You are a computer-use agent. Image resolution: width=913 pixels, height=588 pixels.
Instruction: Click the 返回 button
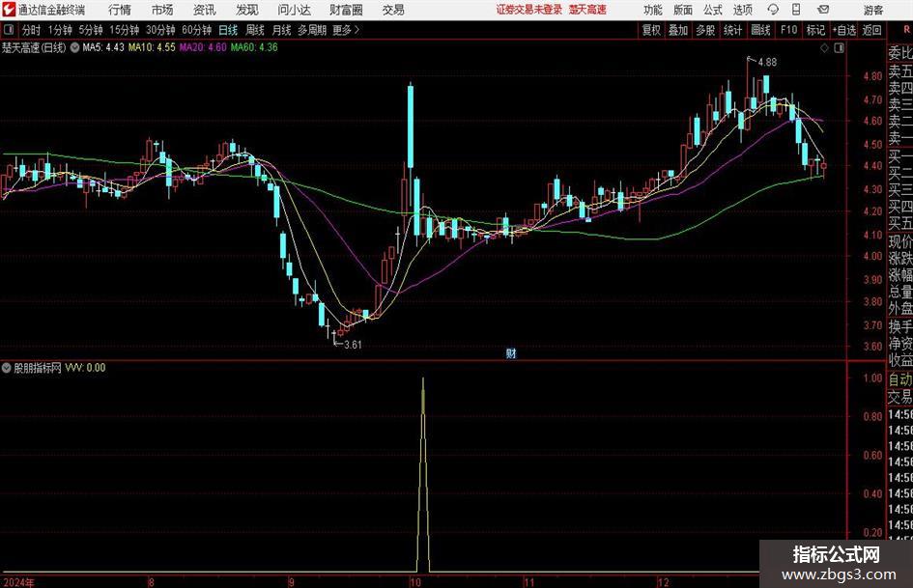coord(871,30)
